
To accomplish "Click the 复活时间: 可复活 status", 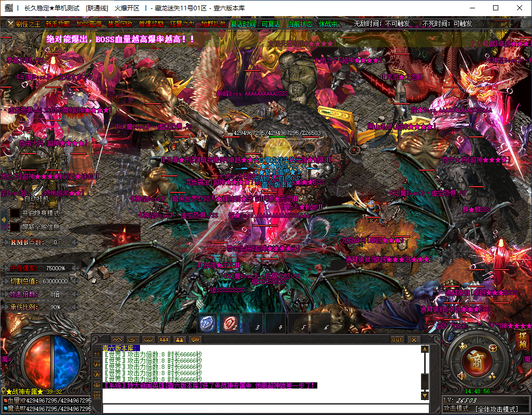I will [256, 24].
